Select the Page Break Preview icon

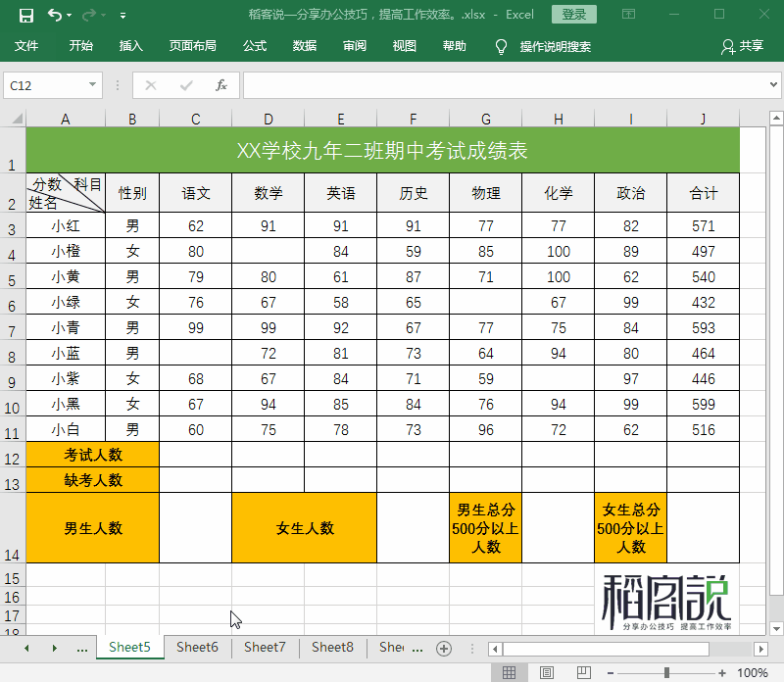pos(584,672)
